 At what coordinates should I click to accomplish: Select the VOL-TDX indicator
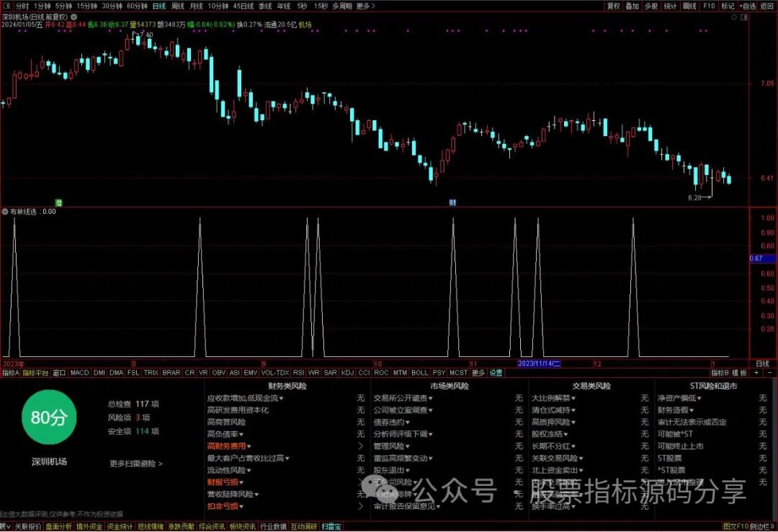tap(275, 373)
